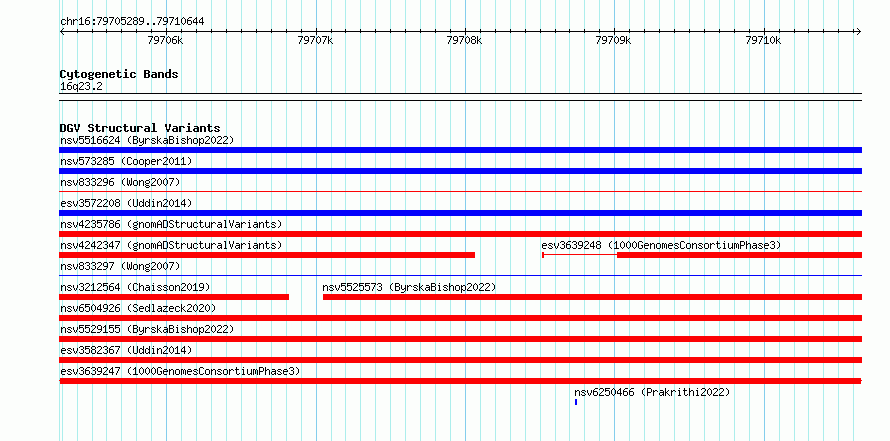Open the nsv6250466 (Prakrithi2022) label
The width and height of the screenshot is (890, 441).
[652, 392]
